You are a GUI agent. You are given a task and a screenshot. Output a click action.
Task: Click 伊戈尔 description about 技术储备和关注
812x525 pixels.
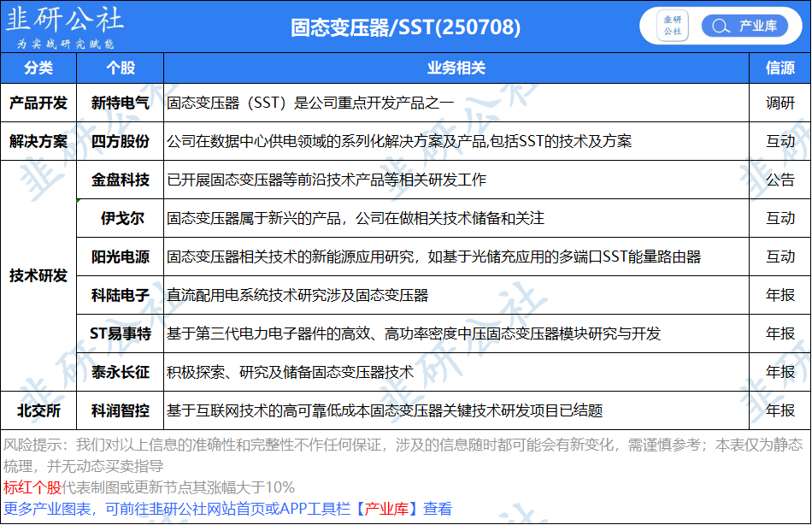356,218
